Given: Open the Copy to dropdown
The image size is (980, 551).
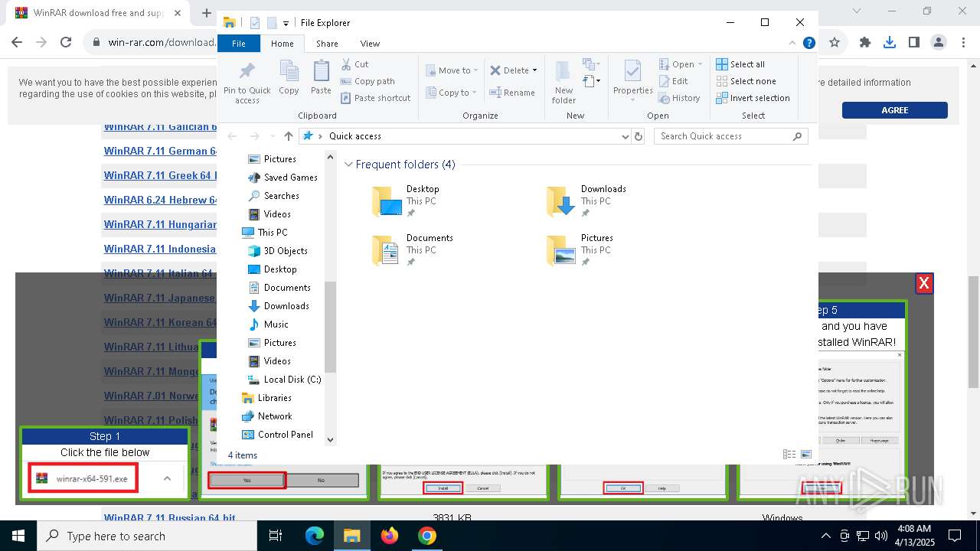Looking at the screenshot, I should (451, 93).
